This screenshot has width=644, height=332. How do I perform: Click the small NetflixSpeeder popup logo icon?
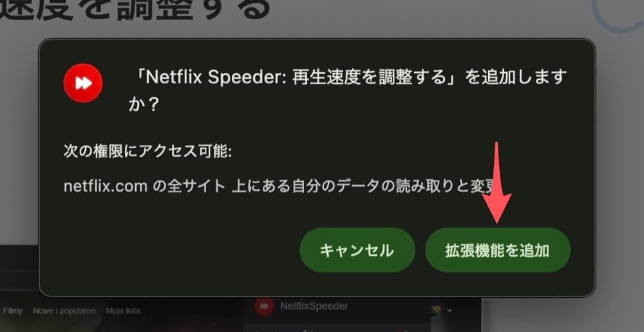(263, 306)
